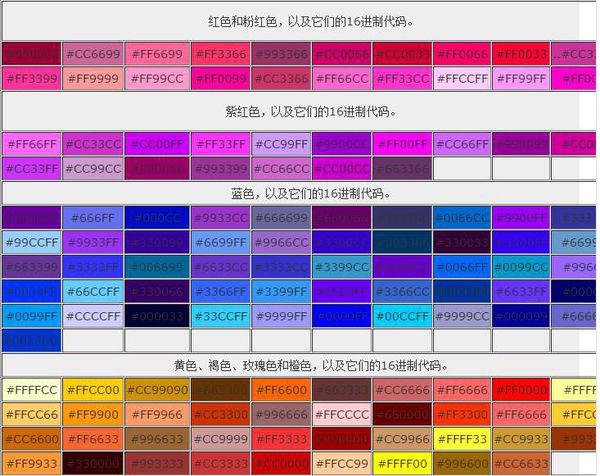The image size is (600, 476).
Task: Pick the #CCCCFF pale blue swatch
Action: (x=92, y=316)
